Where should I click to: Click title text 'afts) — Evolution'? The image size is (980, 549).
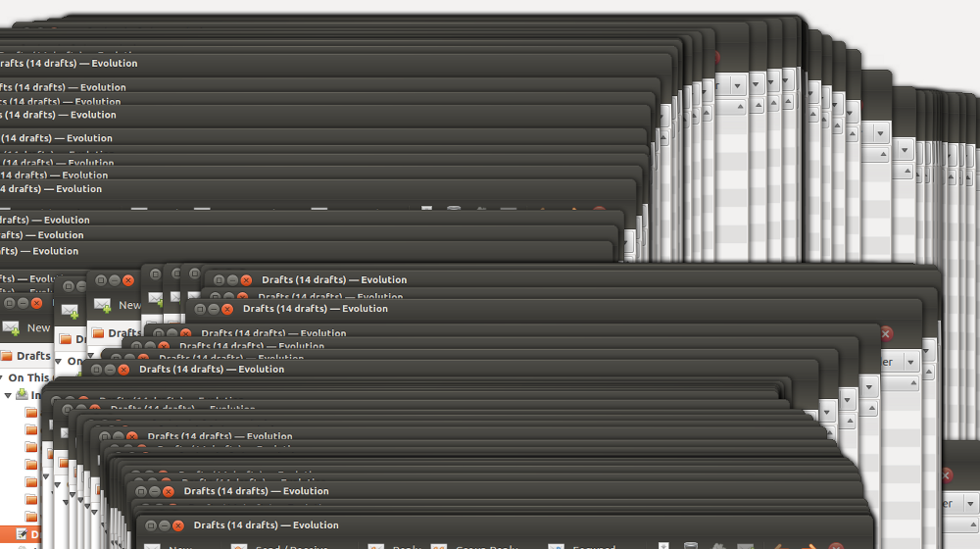pos(42,235)
